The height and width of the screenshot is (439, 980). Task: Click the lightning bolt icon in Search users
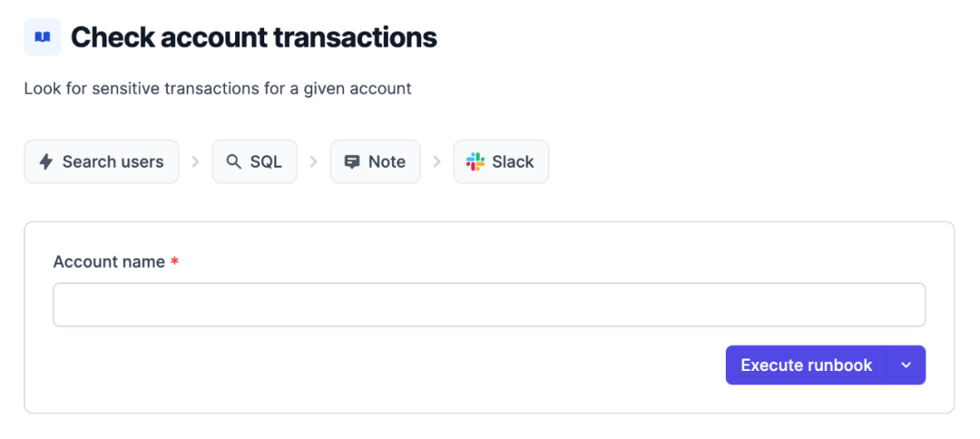(x=46, y=161)
